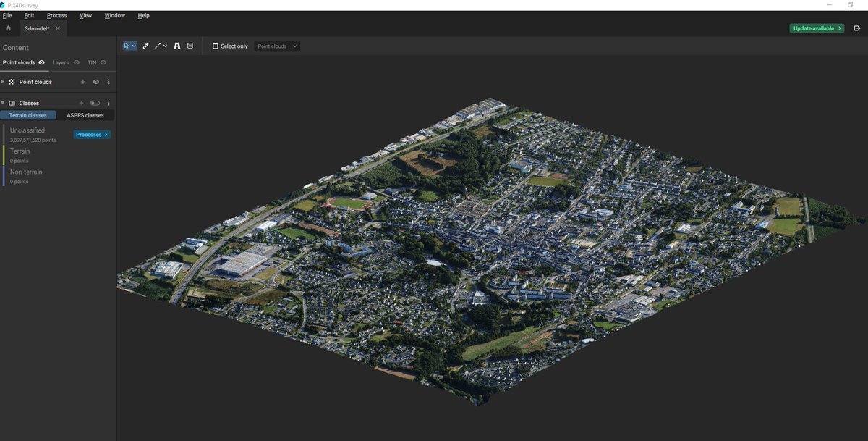The image size is (868, 441).
Task: Toggle visibility of the Layers panel
Action: (x=77, y=62)
